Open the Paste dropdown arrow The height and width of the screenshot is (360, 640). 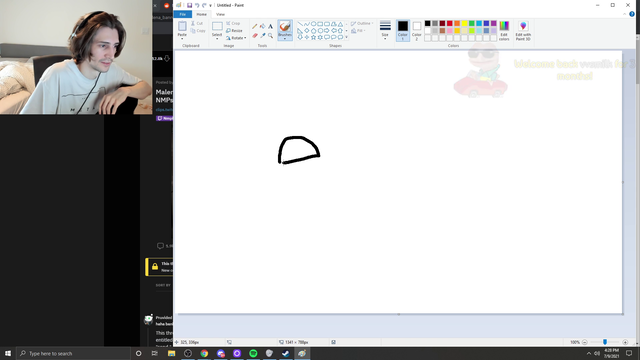point(182,38)
